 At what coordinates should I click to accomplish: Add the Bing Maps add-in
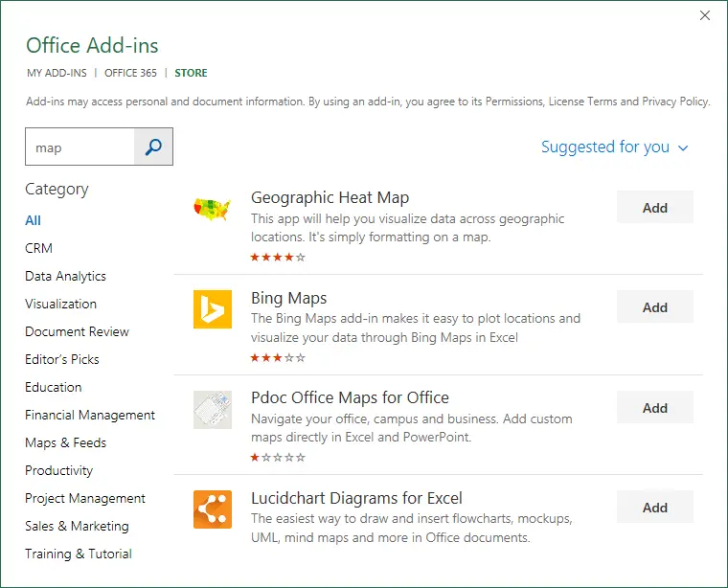point(654,307)
